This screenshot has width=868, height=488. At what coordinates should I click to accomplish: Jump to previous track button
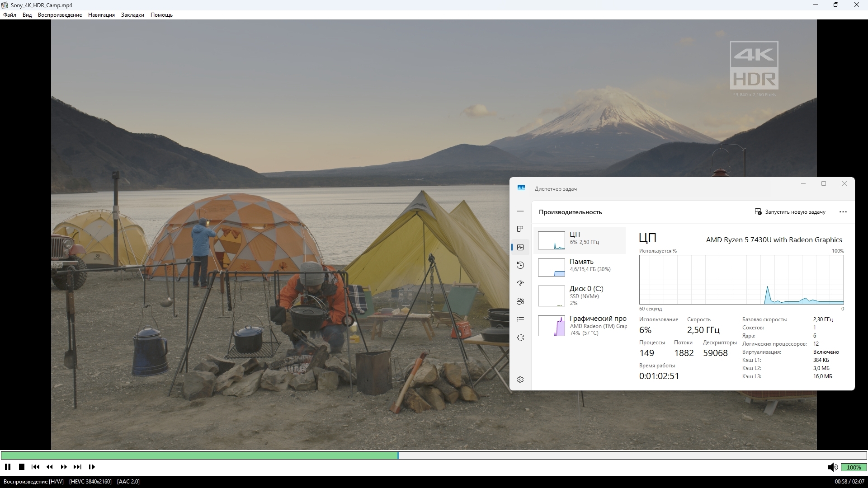[x=35, y=467]
